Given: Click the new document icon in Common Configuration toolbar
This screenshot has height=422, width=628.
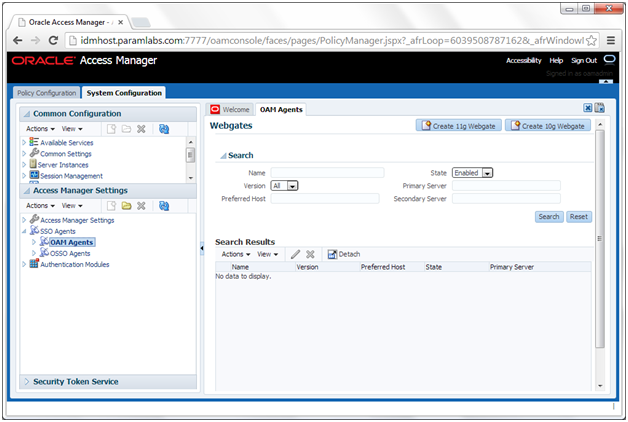Looking at the screenshot, I should click(111, 129).
